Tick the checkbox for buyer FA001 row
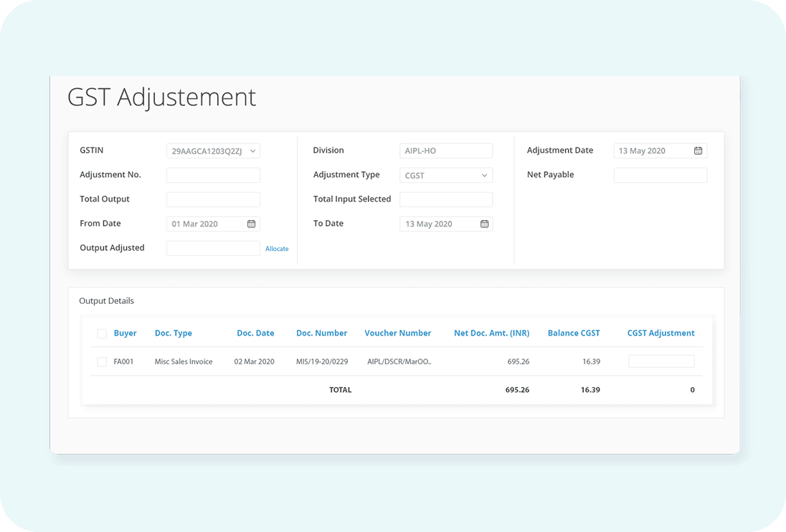Viewport: 786px width, 532px height. click(x=102, y=362)
